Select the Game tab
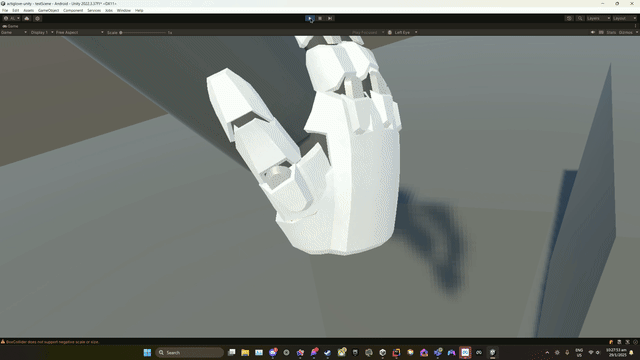Viewport: 640px width, 360px height. tap(11, 26)
